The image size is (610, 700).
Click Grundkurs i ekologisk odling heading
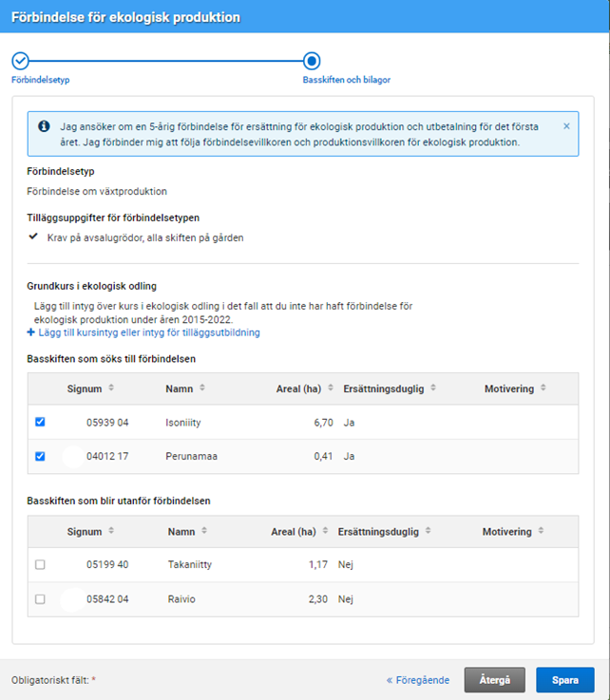point(92,286)
